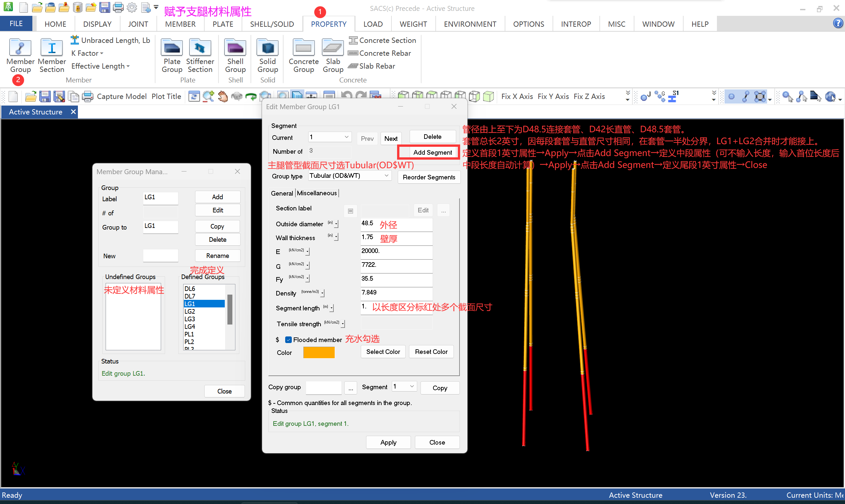Toggle Fix X Axis option
This screenshot has width=845, height=504.
pyautogui.click(x=517, y=96)
